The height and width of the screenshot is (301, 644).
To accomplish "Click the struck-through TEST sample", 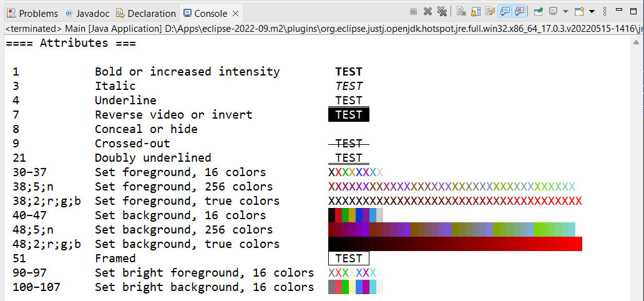I will 349,144.
